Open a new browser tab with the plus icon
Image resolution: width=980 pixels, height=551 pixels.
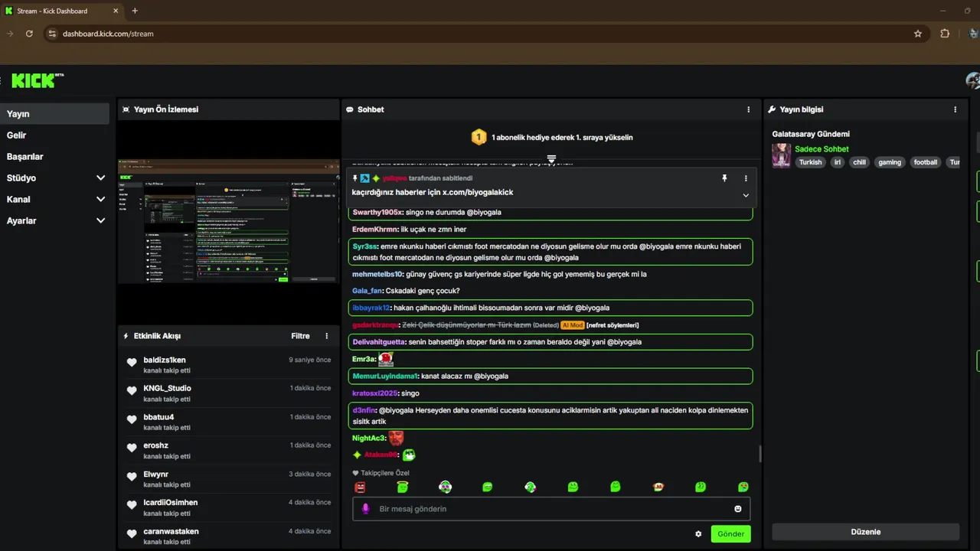[135, 11]
